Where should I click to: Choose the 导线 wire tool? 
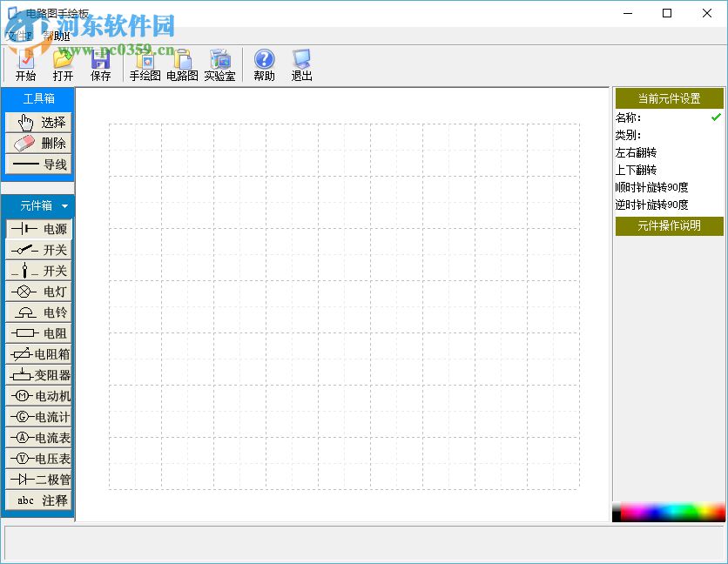38,164
